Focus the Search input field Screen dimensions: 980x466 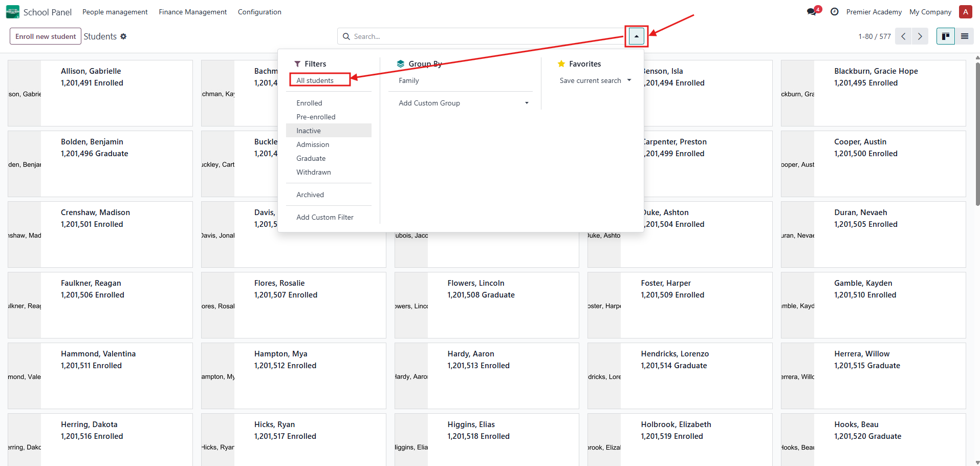(x=481, y=36)
